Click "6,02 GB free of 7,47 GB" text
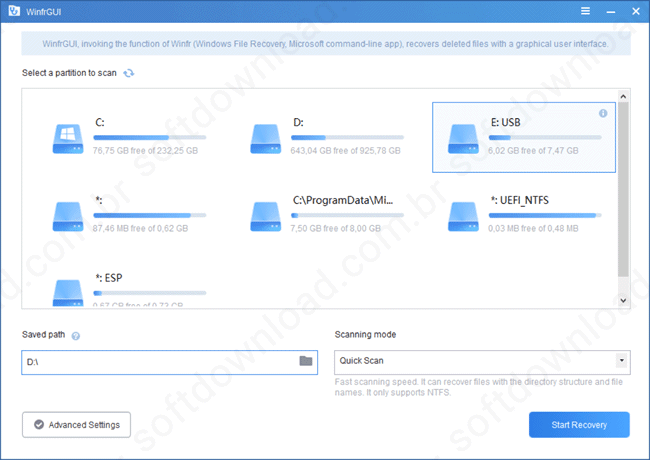The image size is (650, 460). pyautogui.click(x=533, y=150)
